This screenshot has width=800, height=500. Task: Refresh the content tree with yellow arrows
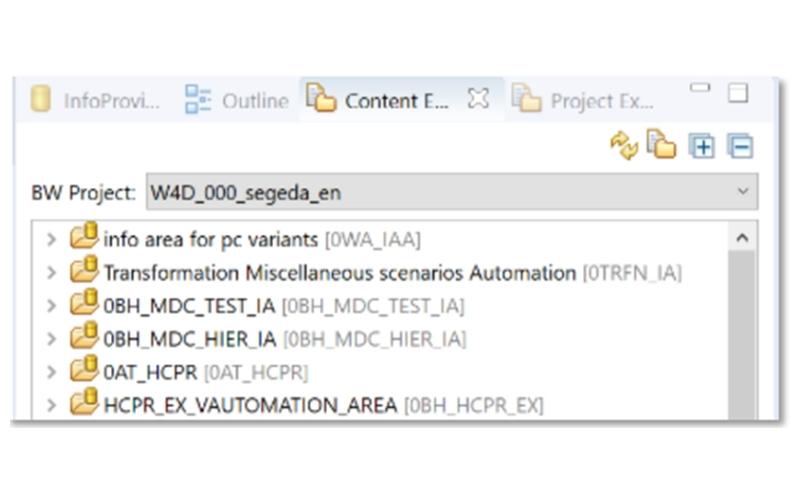[624, 145]
